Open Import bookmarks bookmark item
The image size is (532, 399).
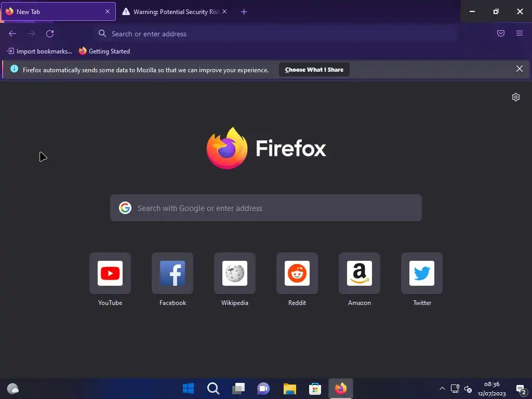(39, 51)
